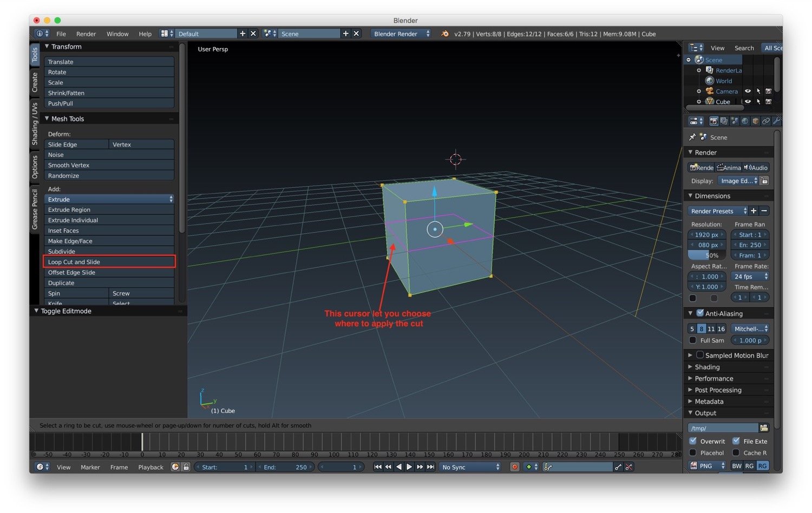The image size is (812, 513).
Task: Click the Blender logo in info header
Action: [x=445, y=34]
